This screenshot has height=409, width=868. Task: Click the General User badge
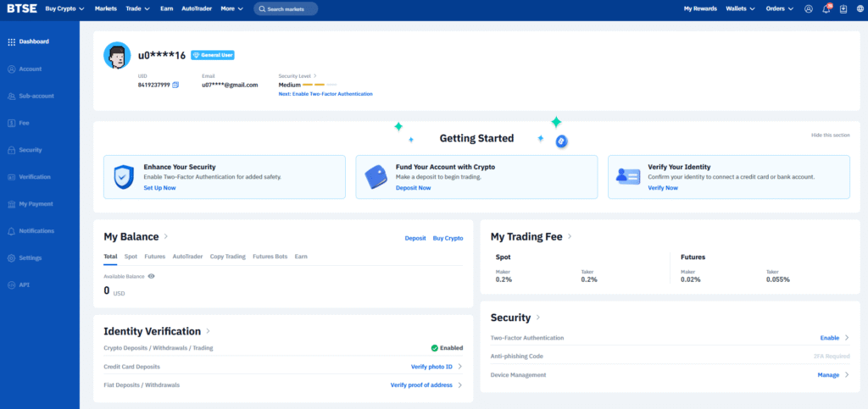coord(213,55)
